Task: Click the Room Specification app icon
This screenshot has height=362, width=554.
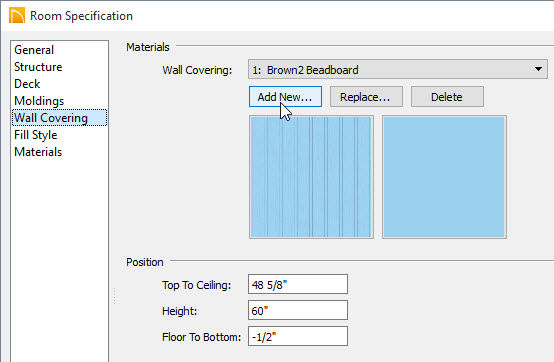Action: (17, 16)
